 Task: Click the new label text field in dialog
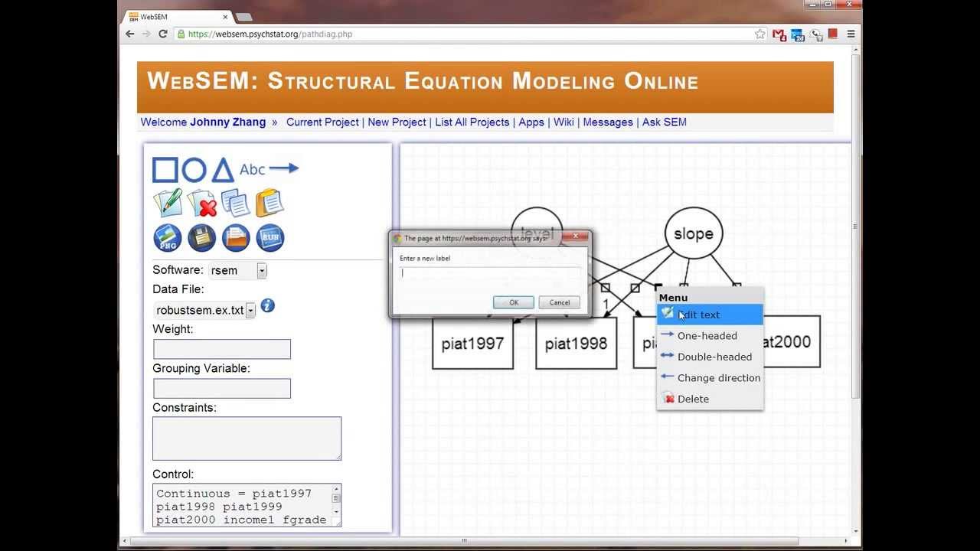point(490,272)
